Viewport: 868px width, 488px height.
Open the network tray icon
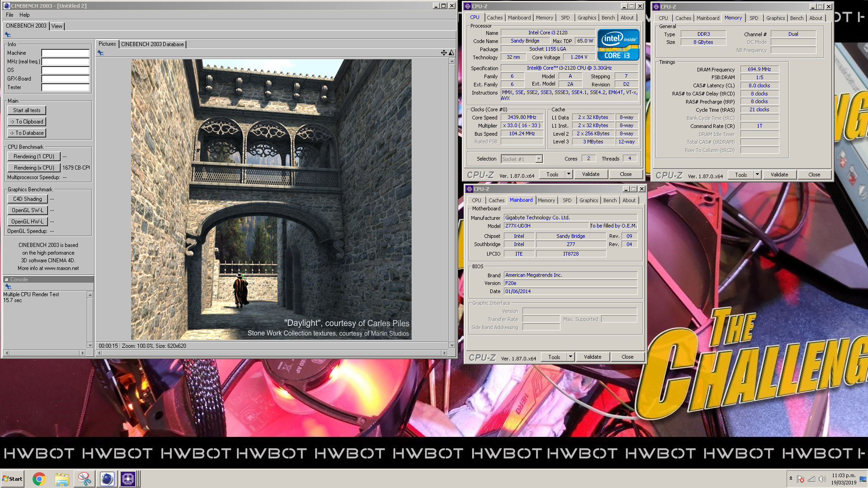811,479
